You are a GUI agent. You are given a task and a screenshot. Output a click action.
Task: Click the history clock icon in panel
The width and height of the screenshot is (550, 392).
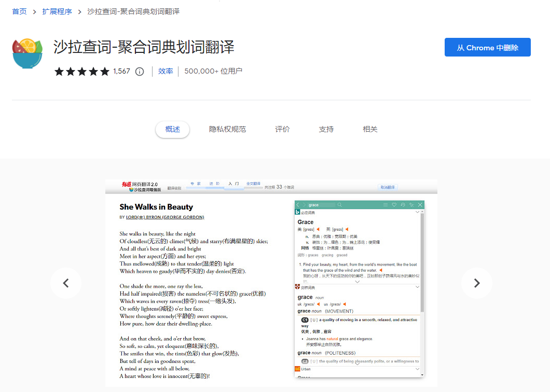[x=403, y=205]
